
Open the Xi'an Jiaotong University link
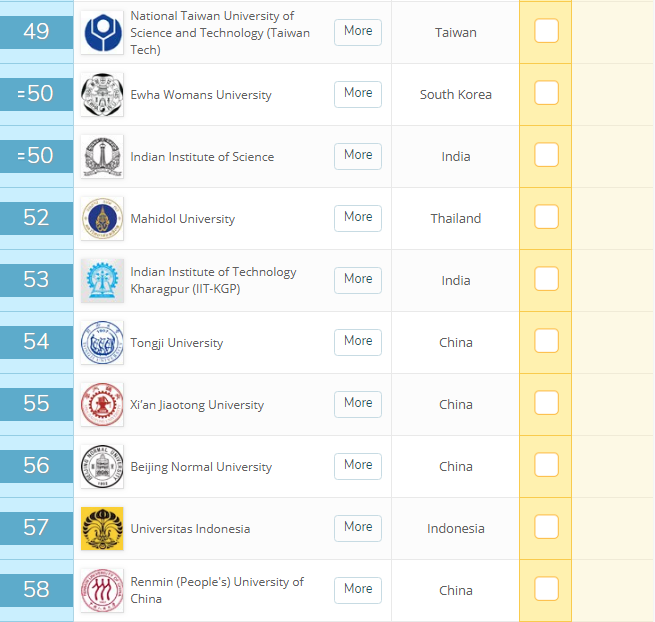[197, 405]
